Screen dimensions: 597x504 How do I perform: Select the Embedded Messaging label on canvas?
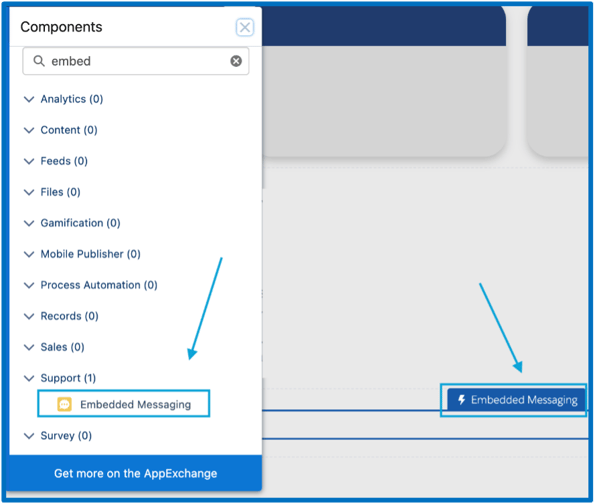click(524, 400)
